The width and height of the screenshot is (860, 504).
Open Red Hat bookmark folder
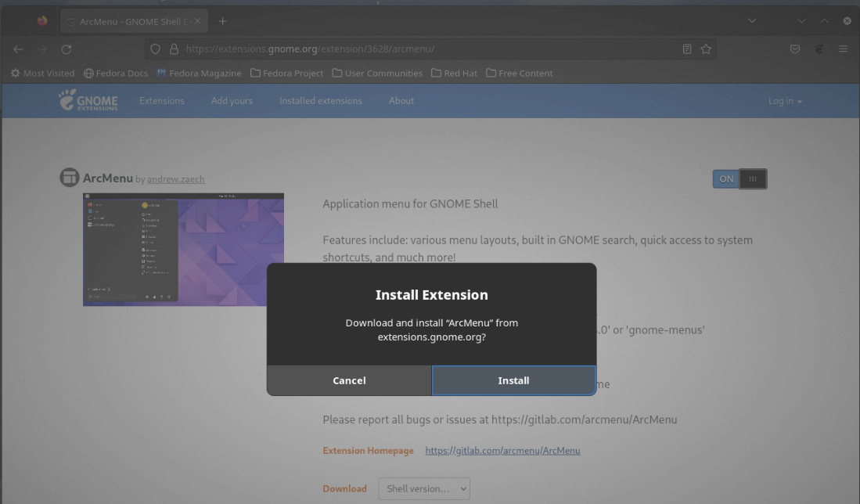(454, 73)
